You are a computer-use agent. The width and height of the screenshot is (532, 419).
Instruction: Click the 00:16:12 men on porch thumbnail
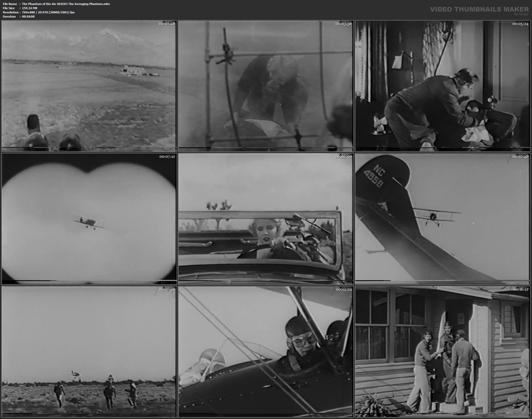(442, 351)
